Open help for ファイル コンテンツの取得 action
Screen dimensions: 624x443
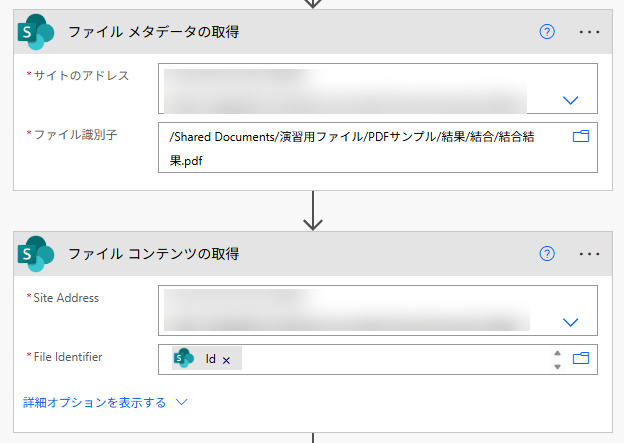tap(547, 254)
